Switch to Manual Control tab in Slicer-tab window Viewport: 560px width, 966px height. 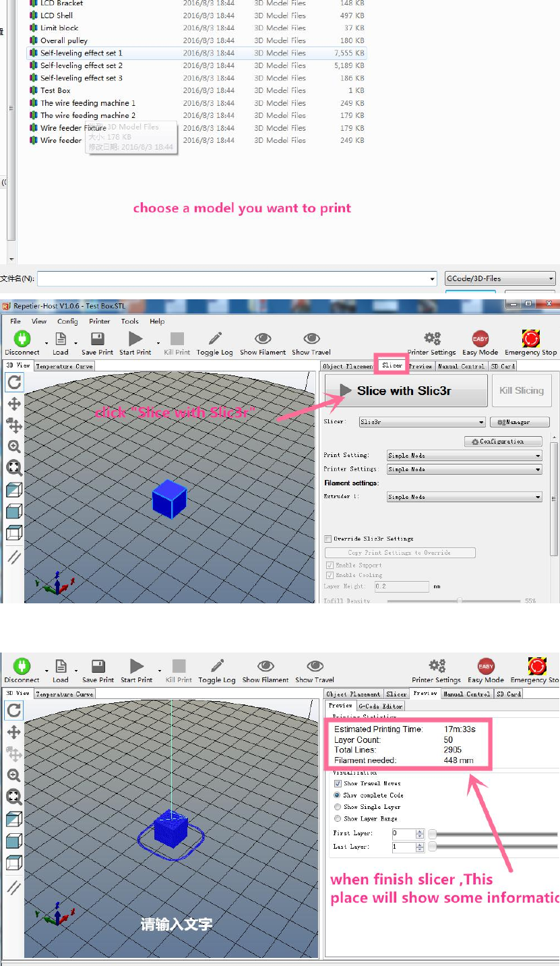tap(461, 366)
